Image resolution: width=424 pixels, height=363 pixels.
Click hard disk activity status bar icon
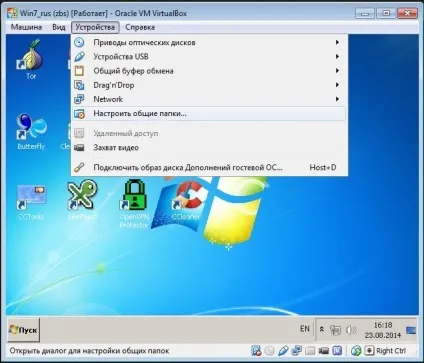click(256, 351)
